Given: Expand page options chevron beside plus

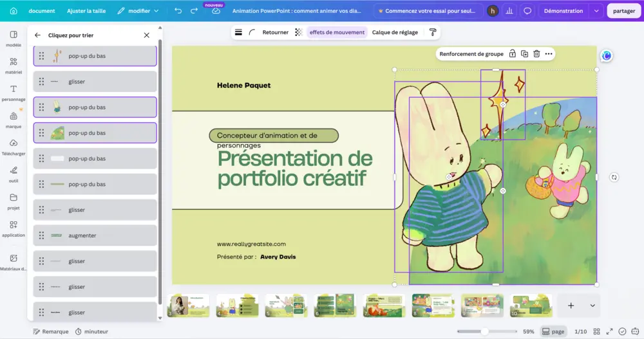Looking at the screenshot, I should (x=592, y=306).
